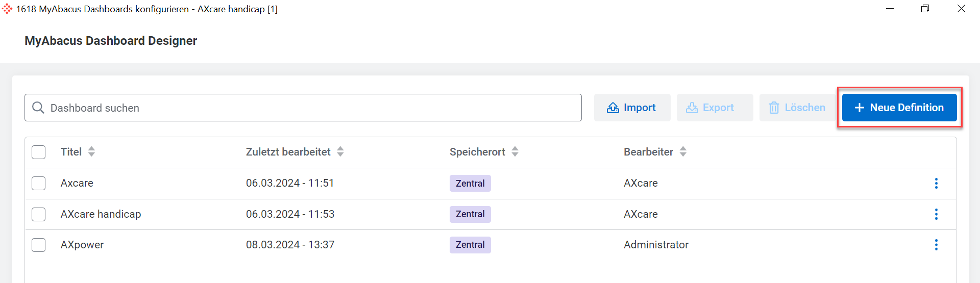Check the box for the Axcare dashboard
This screenshot has height=283, width=980.
pos(39,183)
